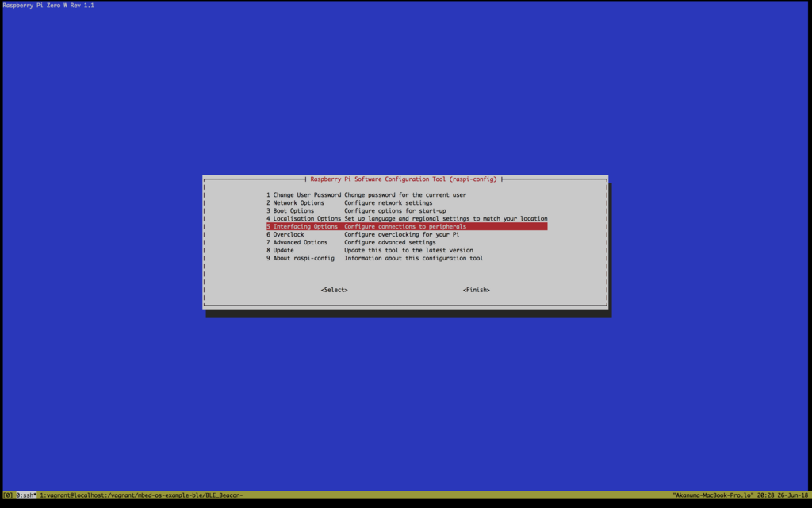Click the 20:28 clock in status bar
The image size is (812, 508).
click(765, 495)
